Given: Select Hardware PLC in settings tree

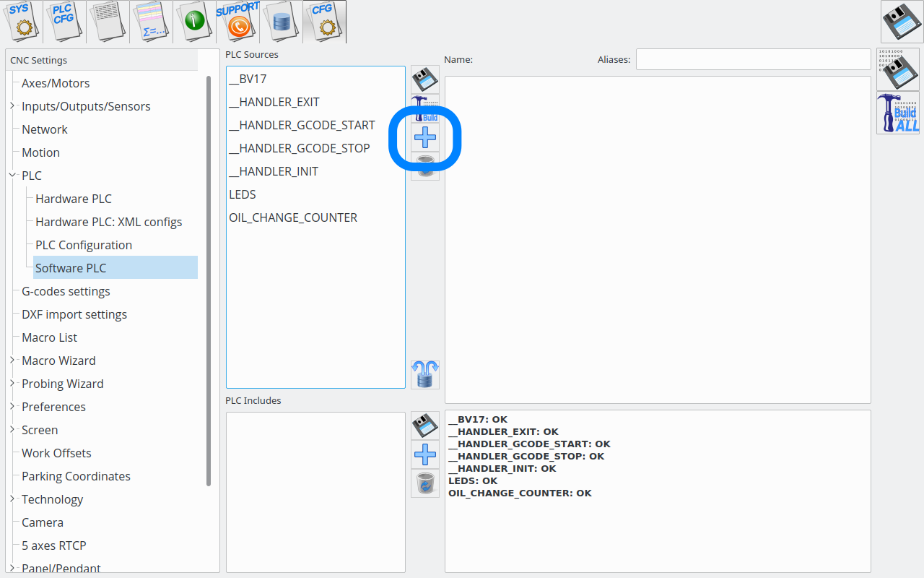Looking at the screenshot, I should 74,199.
